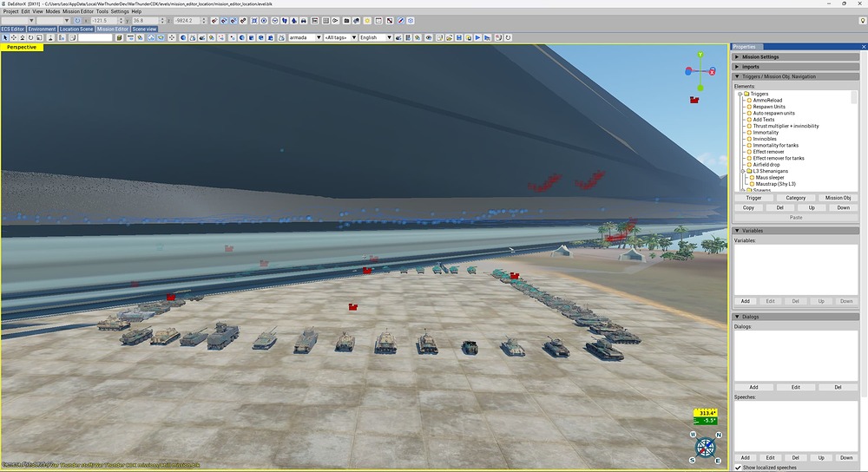The width and height of the screenshot is (868, 472).
Task: Click the Trigger button
Action: point(753,198)
